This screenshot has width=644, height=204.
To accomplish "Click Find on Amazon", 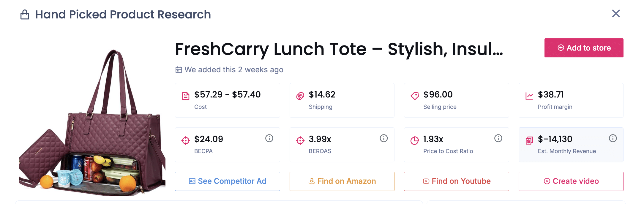I will point(342,181).
